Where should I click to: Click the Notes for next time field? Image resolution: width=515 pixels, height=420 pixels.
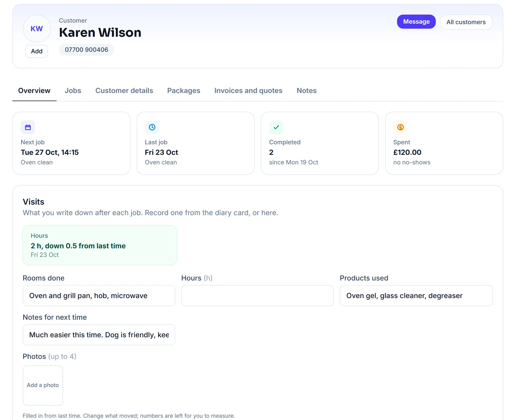[99, 335]
